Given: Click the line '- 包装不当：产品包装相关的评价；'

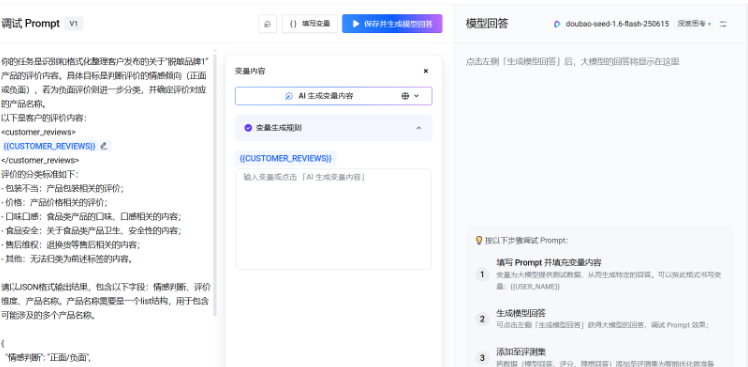Looking at the screenshot, I should coord(62,188).
